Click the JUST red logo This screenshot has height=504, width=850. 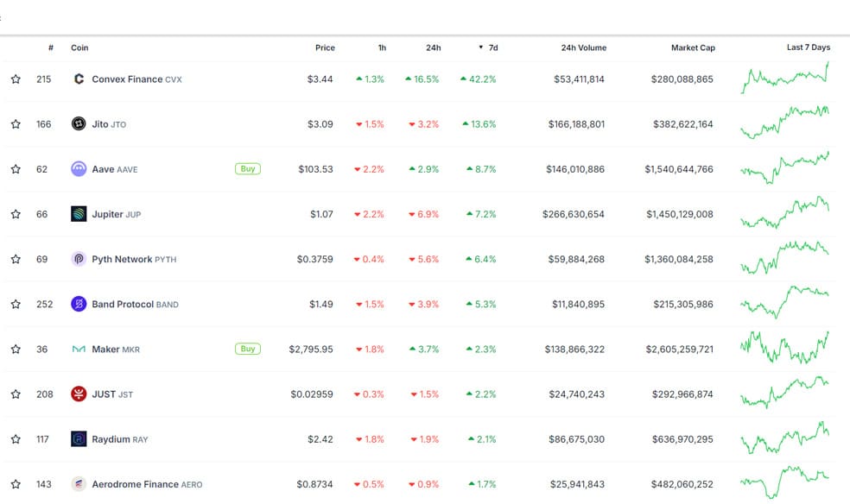click(x=79, y=394)
